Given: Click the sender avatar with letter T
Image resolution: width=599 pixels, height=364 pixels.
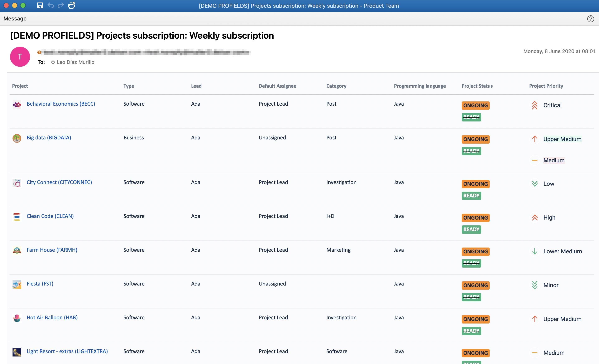Looking at the screenshot, I should pos(20,57).
